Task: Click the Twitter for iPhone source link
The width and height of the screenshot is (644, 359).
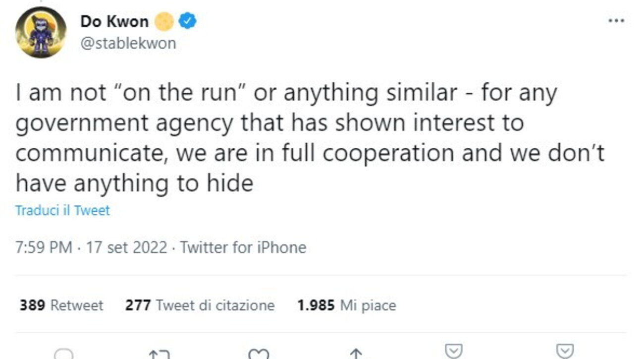Action: 243,247
